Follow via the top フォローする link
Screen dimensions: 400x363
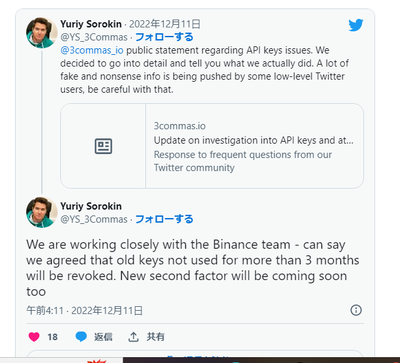pos(164,37)
